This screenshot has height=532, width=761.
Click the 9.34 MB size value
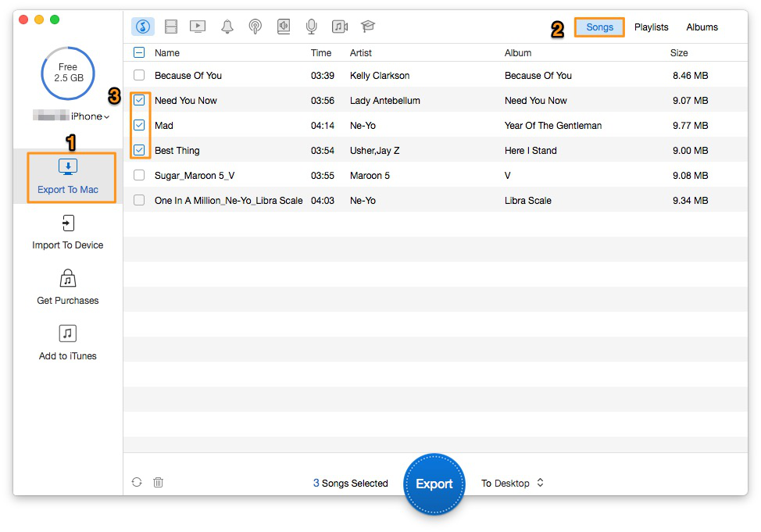[690, 201]
